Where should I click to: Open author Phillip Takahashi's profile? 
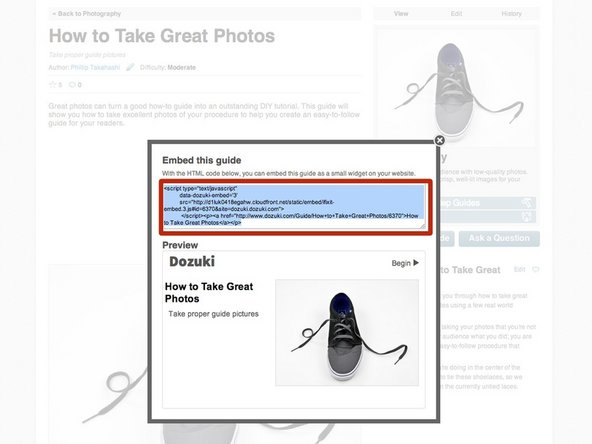pos(95,68)
